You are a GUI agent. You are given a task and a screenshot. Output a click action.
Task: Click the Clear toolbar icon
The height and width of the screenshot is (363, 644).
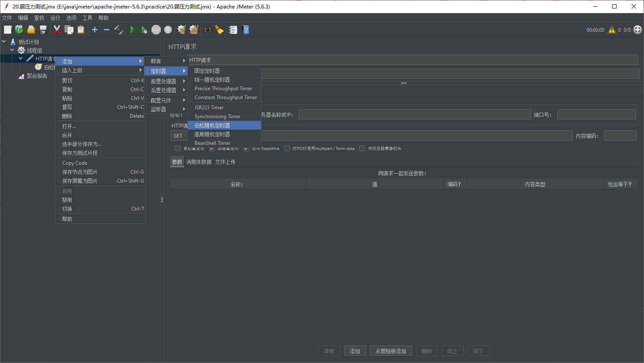182,30
